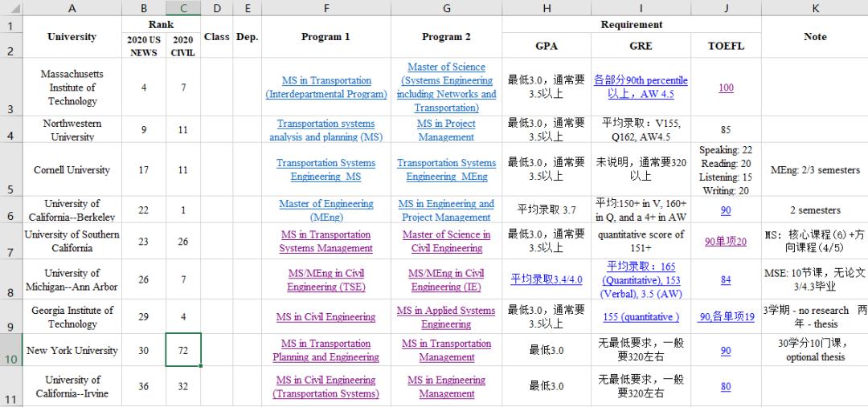Open MS in Engineering and Project Management link
This screenshot has height=407, width=868.
click(x=446, y=210)
